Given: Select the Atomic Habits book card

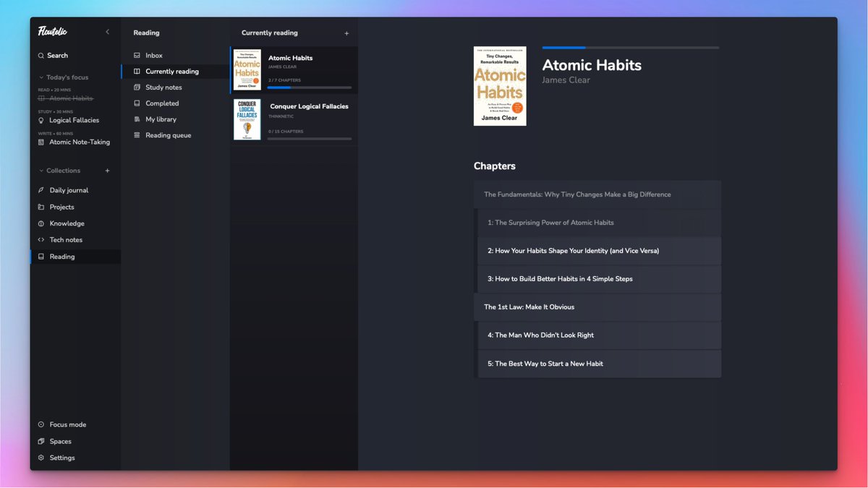Looking at the screenshot, I should point(294,71).
